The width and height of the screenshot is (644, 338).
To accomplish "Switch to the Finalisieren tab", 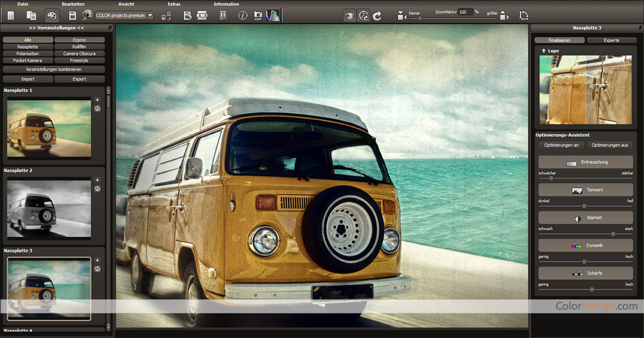I will (x=559, y=40).
